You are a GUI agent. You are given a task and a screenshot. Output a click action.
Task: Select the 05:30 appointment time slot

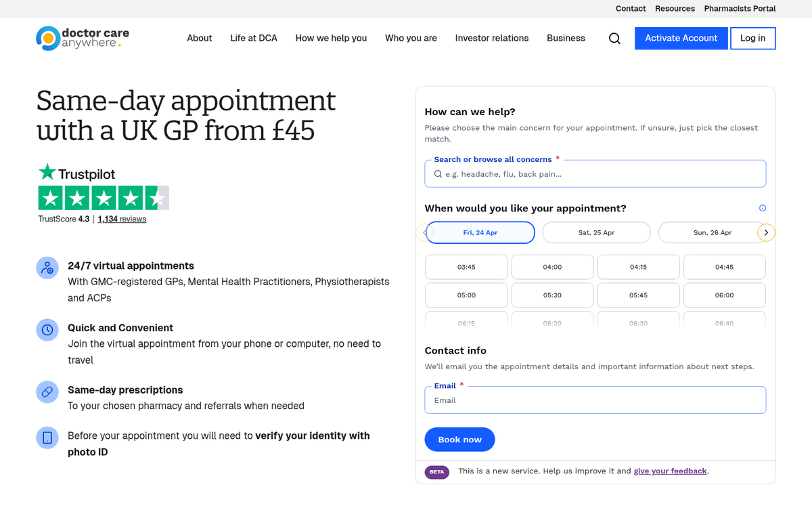(552, 295)
